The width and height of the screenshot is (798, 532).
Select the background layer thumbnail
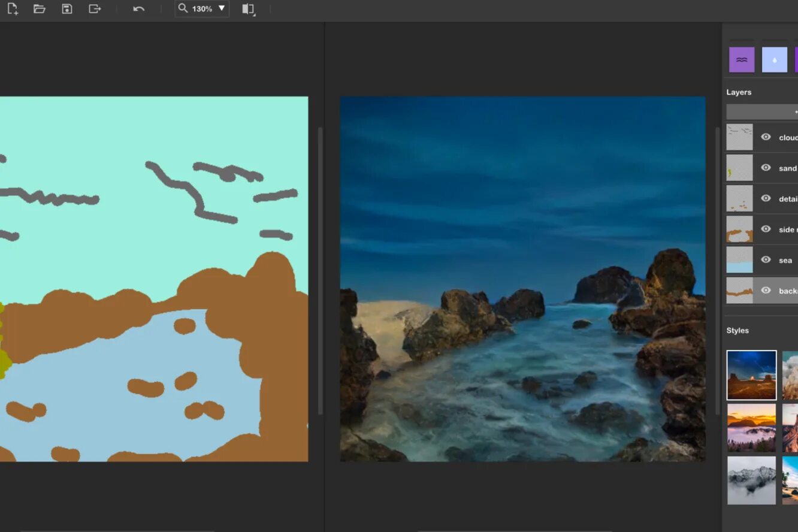pyautogui.click(x=739, y=291)
